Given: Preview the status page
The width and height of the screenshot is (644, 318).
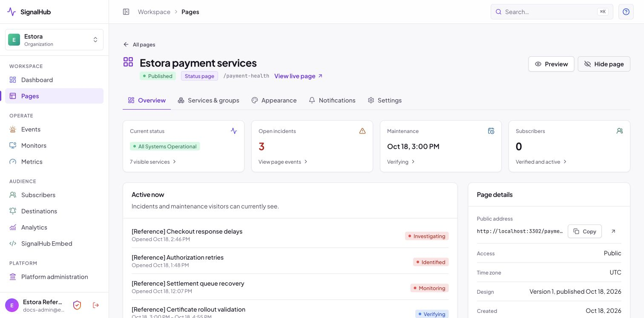Looking at the screenshot, I should tap(551, 64).
